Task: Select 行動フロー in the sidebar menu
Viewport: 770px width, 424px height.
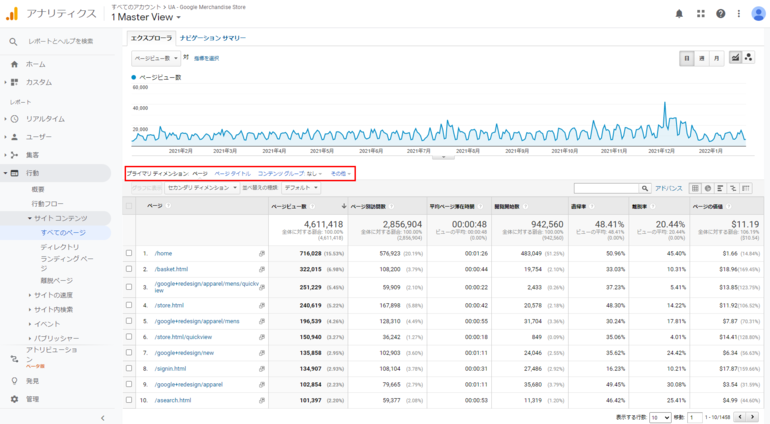Action: (47, 203)
